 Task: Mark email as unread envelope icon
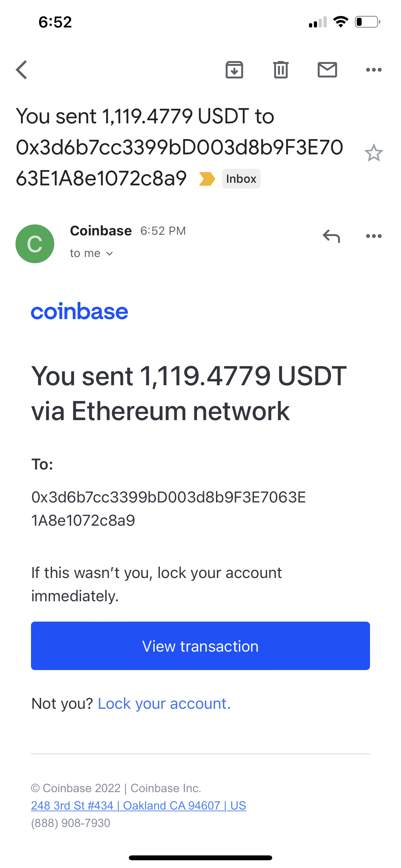[327, 70]
